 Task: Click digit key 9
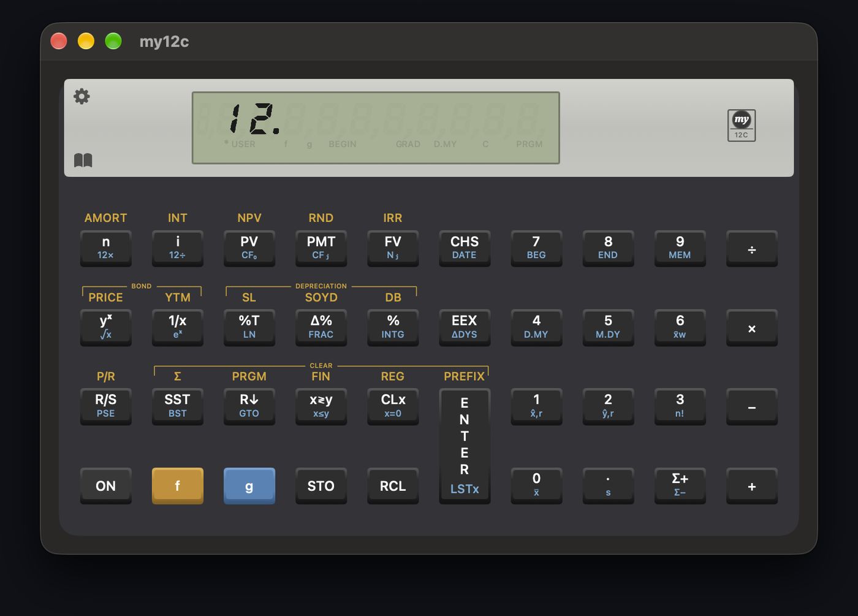point(680,248)
